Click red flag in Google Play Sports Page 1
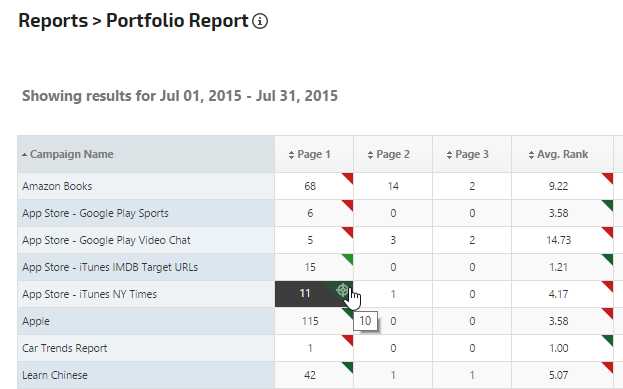Screen dimensions: 623x389 [x=348, y=205]
